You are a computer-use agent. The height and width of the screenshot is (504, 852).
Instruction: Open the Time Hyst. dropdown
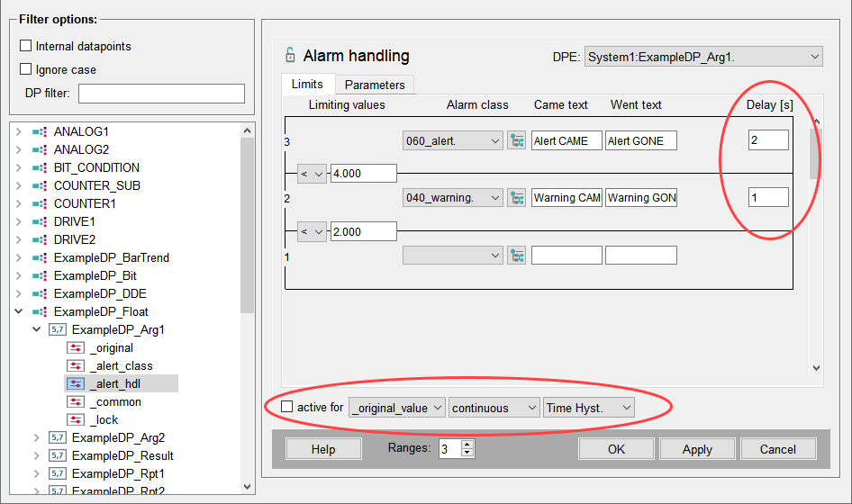[x=588, y=408]
